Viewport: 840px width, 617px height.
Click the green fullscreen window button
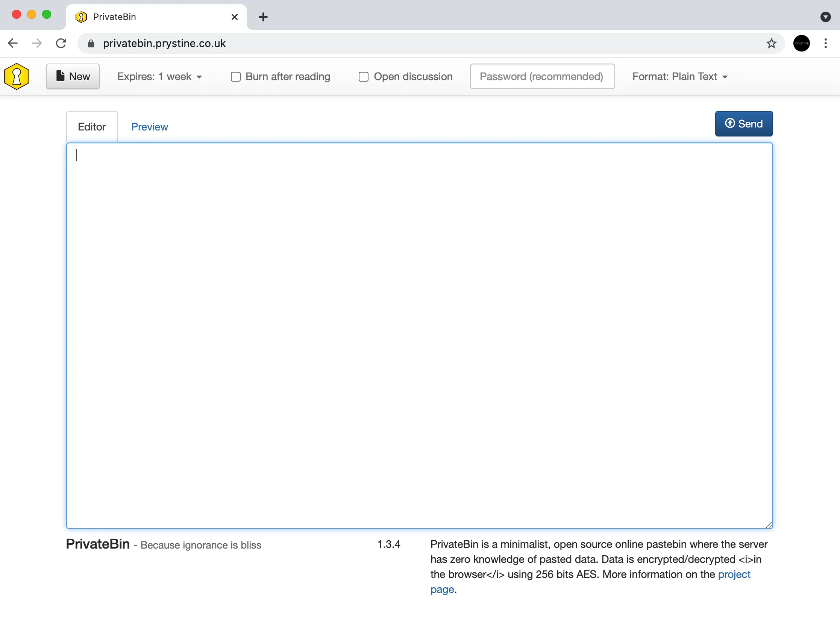coord(47,15)
